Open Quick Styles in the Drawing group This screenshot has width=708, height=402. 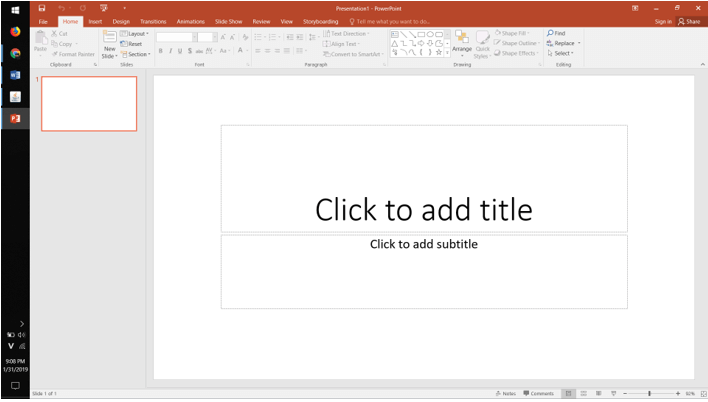click(483, 41)
